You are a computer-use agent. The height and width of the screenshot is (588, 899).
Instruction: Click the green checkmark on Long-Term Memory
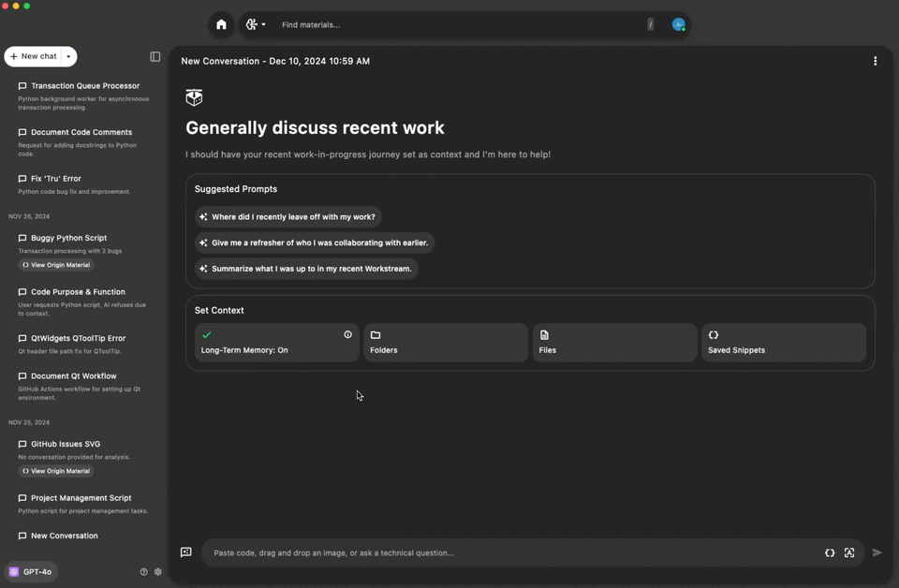(x=206, y=334)
